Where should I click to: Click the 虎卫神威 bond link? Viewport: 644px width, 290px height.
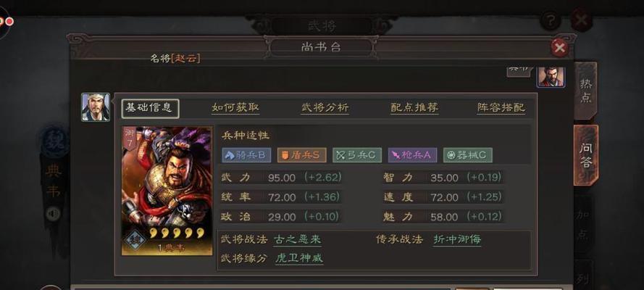[299, 258]
